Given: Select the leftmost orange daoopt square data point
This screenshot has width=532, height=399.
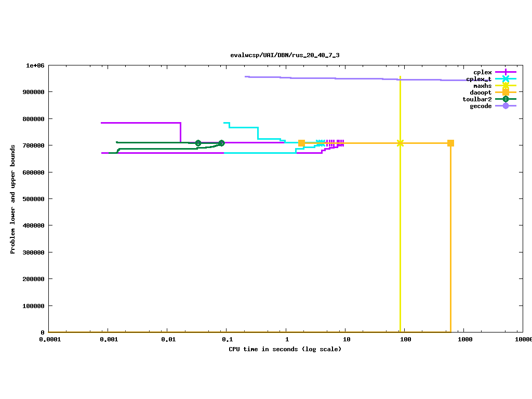Looking at the screenshot, I should (301, 143).
